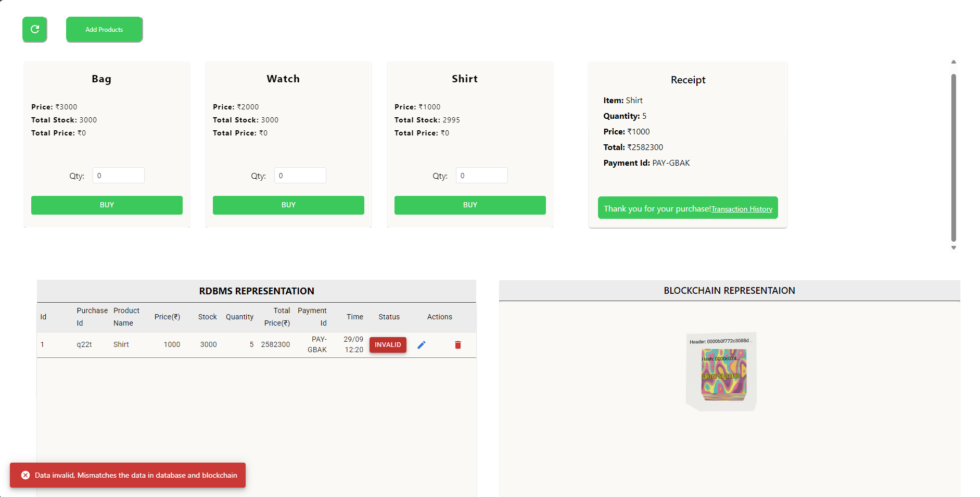Image resolution: width=980 pixels, height=497 pixels.
Task: Select the Shirt quantity field
Action: 482,176
